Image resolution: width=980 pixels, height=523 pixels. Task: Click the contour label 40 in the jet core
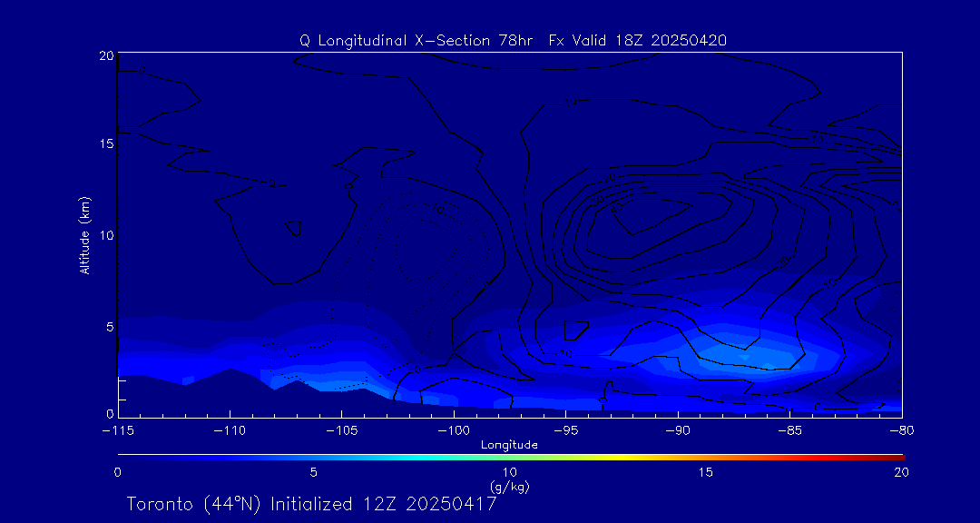(x=618, y=210)
